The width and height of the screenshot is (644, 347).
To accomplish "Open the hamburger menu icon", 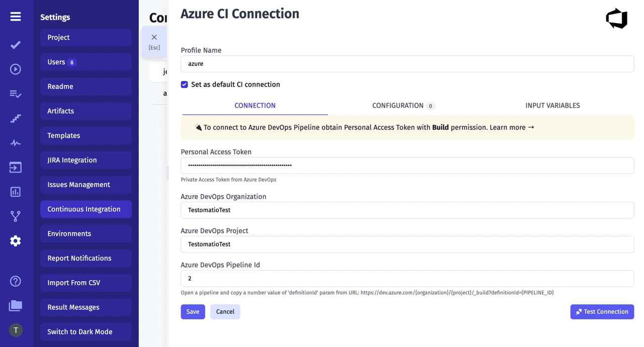I will [x=16, y=17].
